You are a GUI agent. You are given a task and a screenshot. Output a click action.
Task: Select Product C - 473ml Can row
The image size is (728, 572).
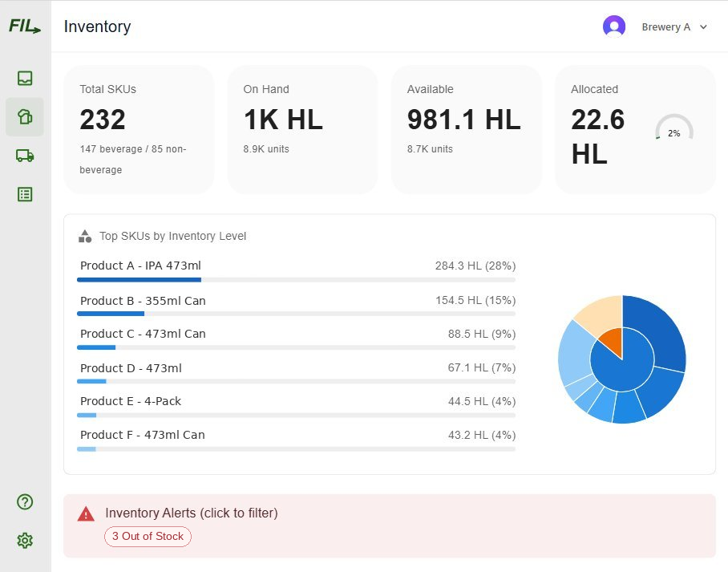click(x=296, y=339)
